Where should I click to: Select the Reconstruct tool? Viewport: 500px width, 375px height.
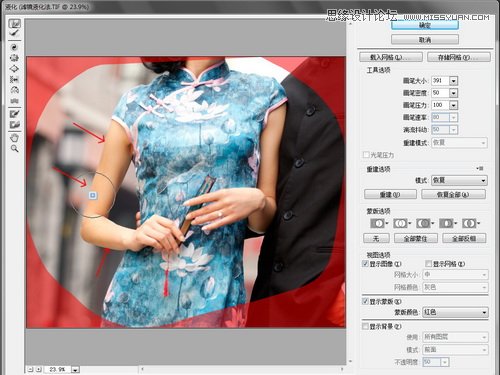(15, 34)
